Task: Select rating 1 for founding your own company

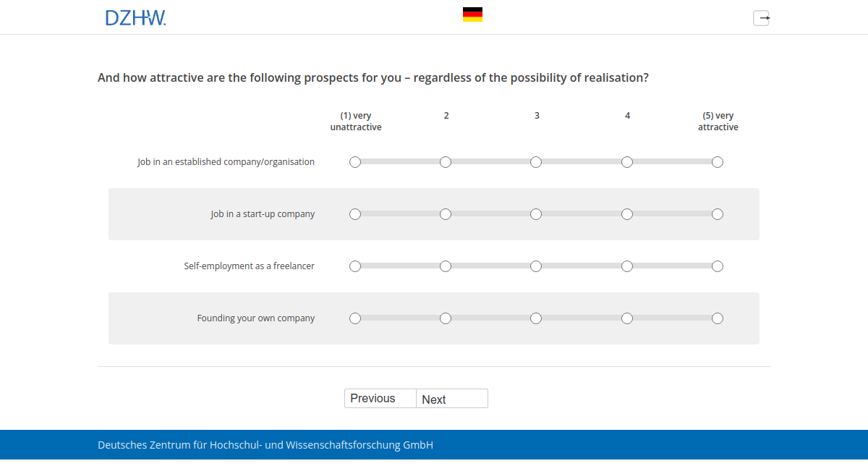Action: click(x=354, y=318)
